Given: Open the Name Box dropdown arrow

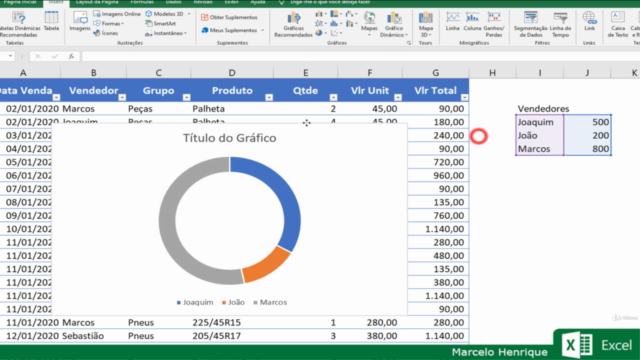Looking at the screenshot, I should point(10,56).
